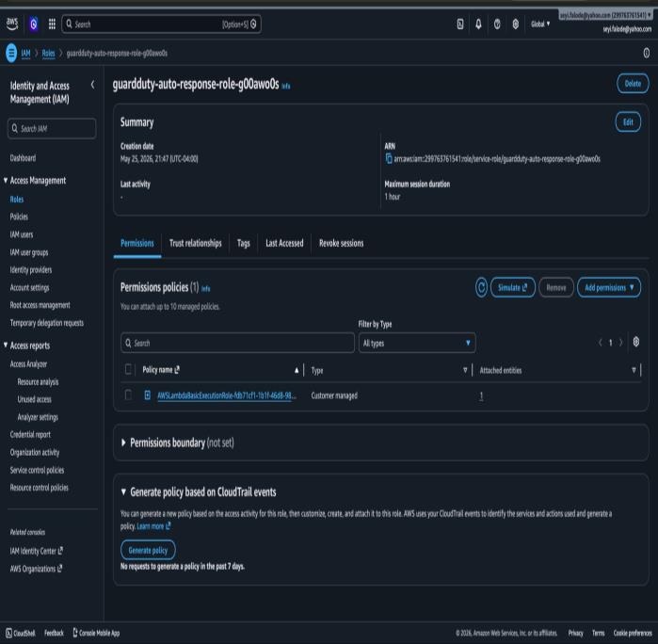Switch to Revoke sessions tab

click(341, 243)
